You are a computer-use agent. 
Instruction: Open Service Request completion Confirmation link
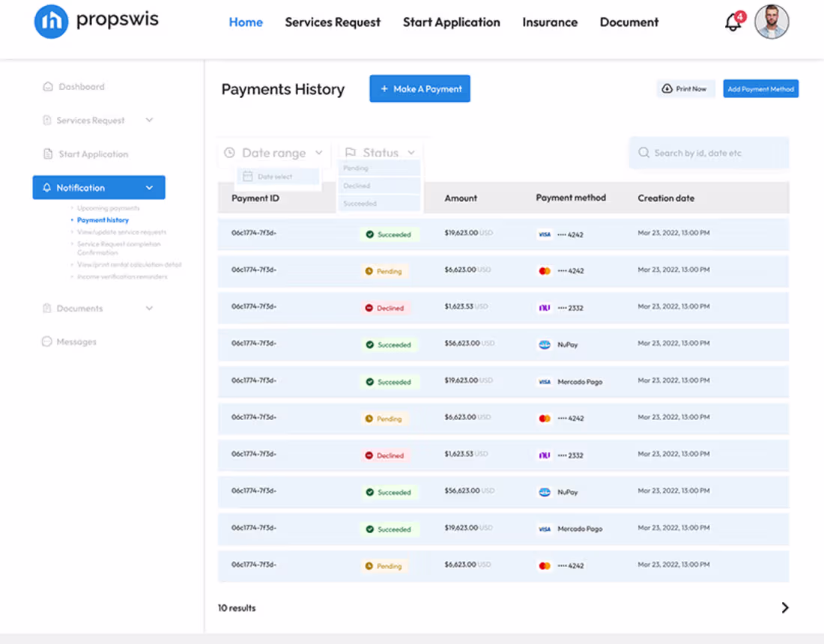tap(119, 248)
